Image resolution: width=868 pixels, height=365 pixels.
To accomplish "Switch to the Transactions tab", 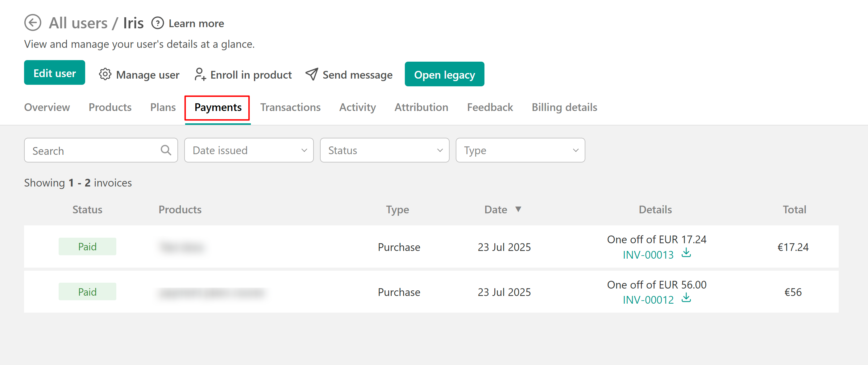I will [290, 107].
